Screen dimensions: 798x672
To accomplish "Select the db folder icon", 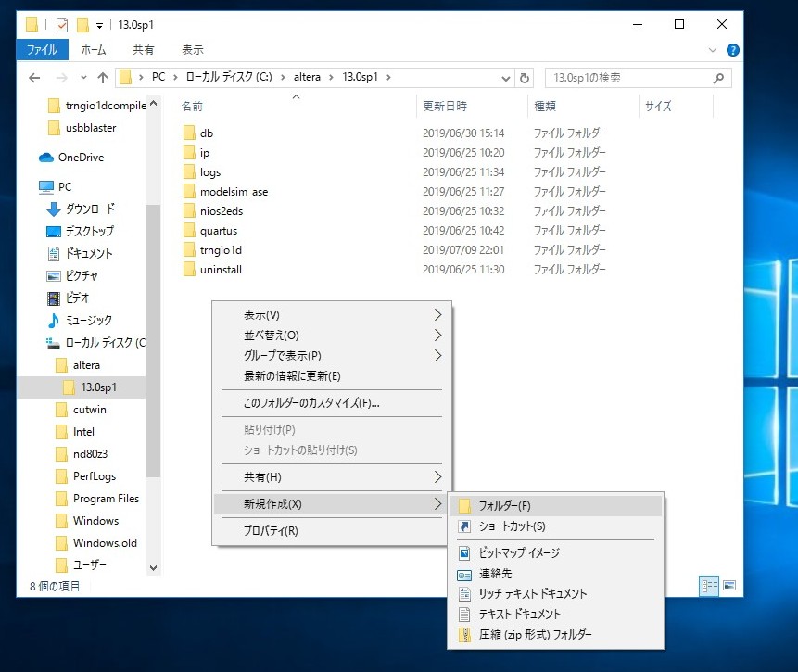I will click(189, 133).
